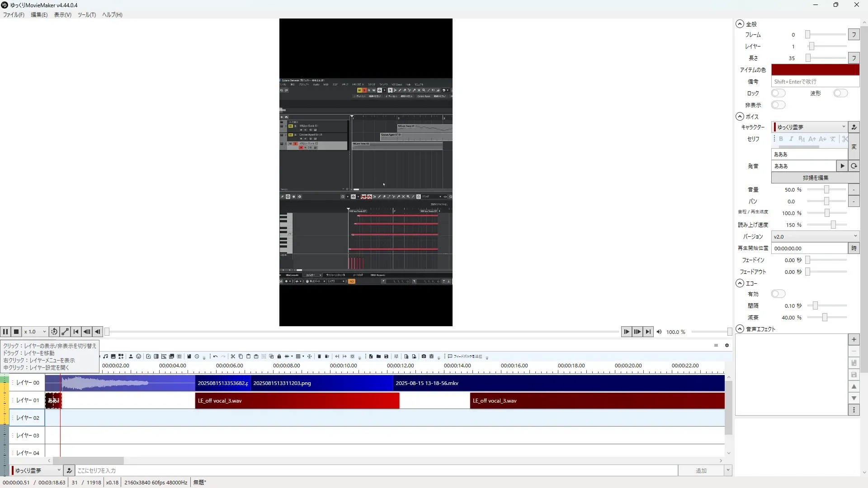The height and width of the screenshot is (488, 868).
Task: Click the undo arrow in the timeline toolbar
Action: 216,357
